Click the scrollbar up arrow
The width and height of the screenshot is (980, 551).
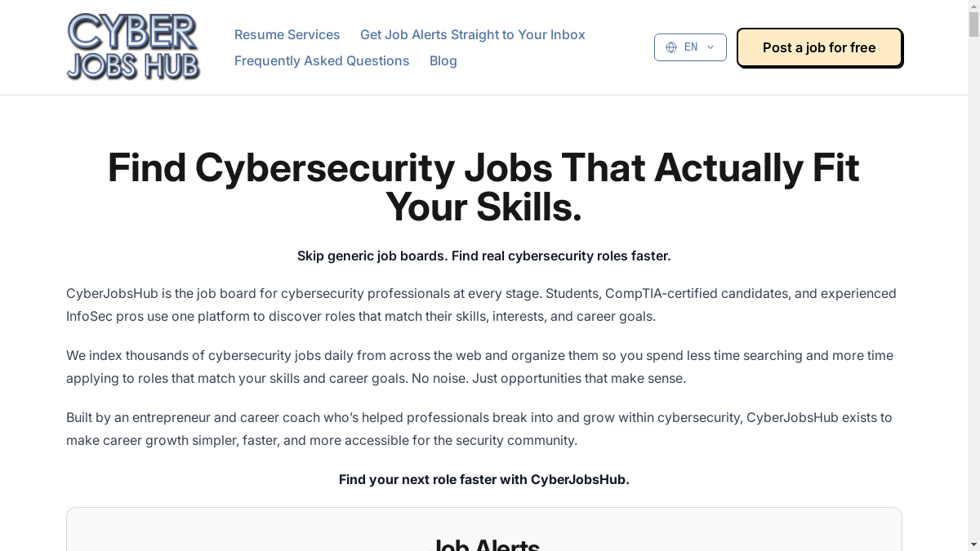click(x=973, y=7)
